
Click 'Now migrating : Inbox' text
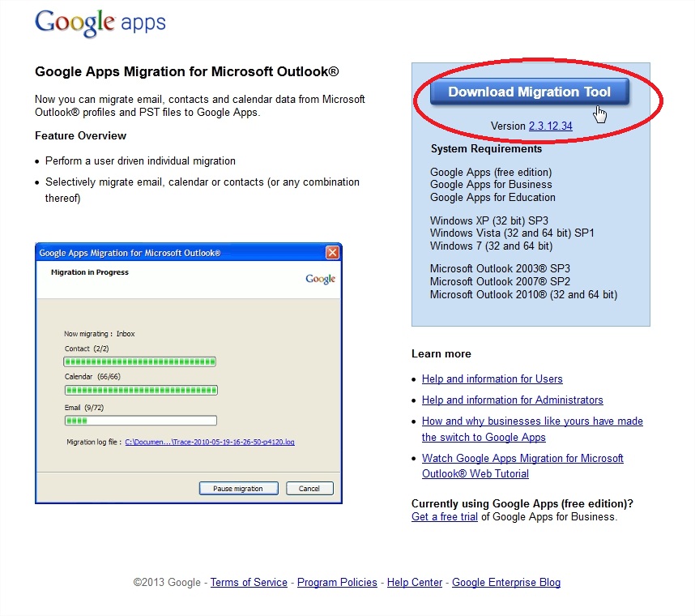(100, 333)
